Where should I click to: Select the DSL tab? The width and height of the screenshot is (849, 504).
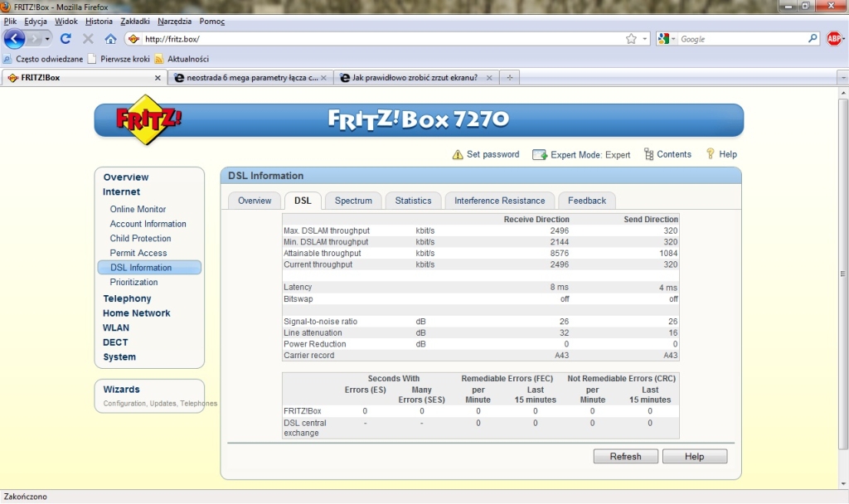point(303,201)
